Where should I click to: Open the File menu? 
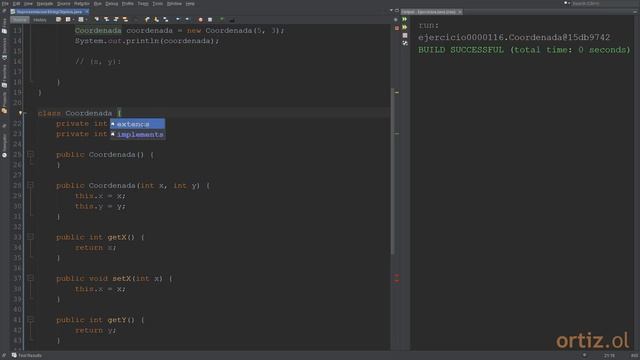coord(5,3)
